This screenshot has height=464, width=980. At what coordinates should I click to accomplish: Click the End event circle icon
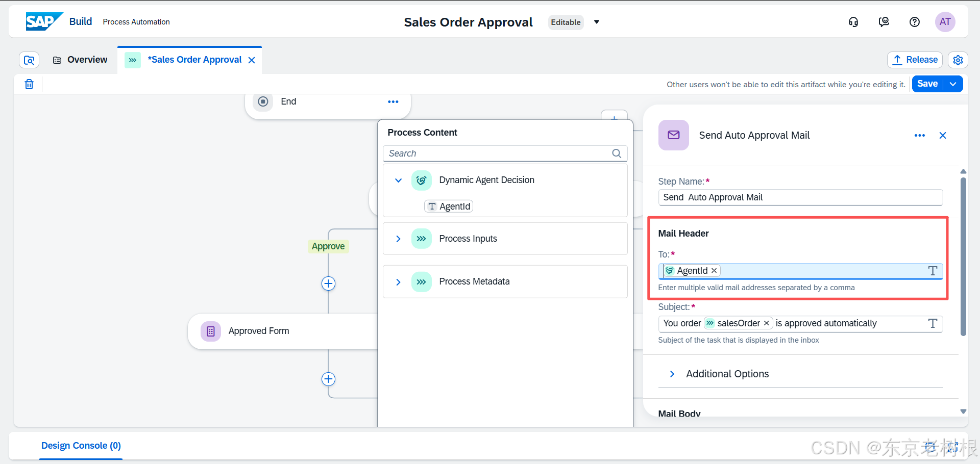click(263, 101)
